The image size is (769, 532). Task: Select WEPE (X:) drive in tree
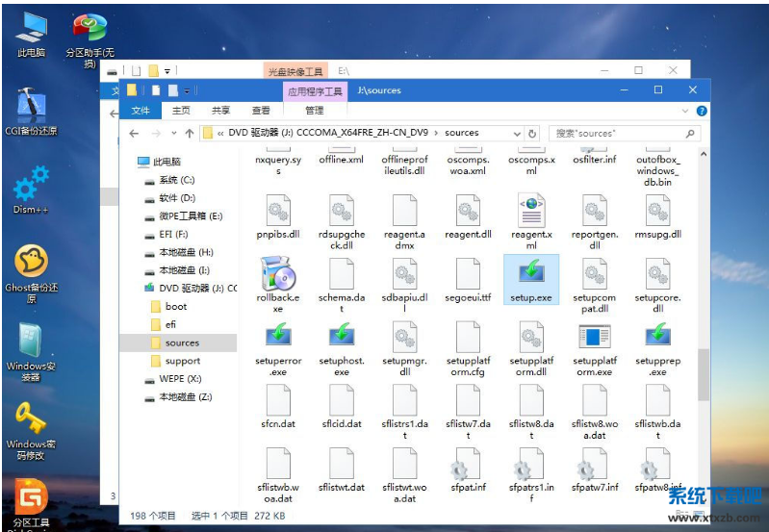tap(173, 379)
